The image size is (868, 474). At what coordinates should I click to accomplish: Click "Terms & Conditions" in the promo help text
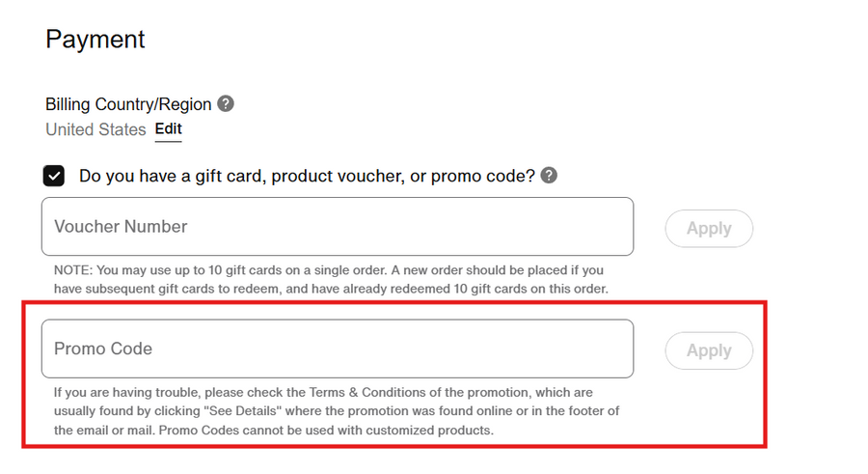[370, 393]
